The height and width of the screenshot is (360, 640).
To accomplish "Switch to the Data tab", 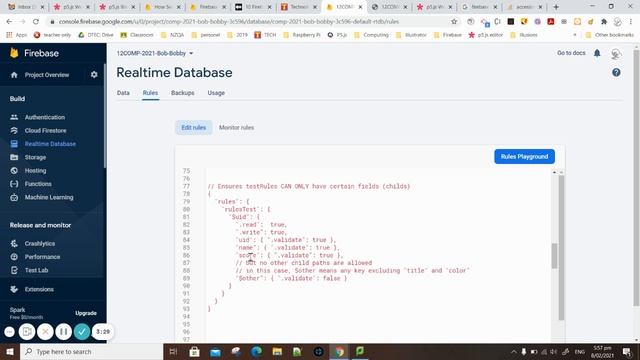I will click(123, 93).
